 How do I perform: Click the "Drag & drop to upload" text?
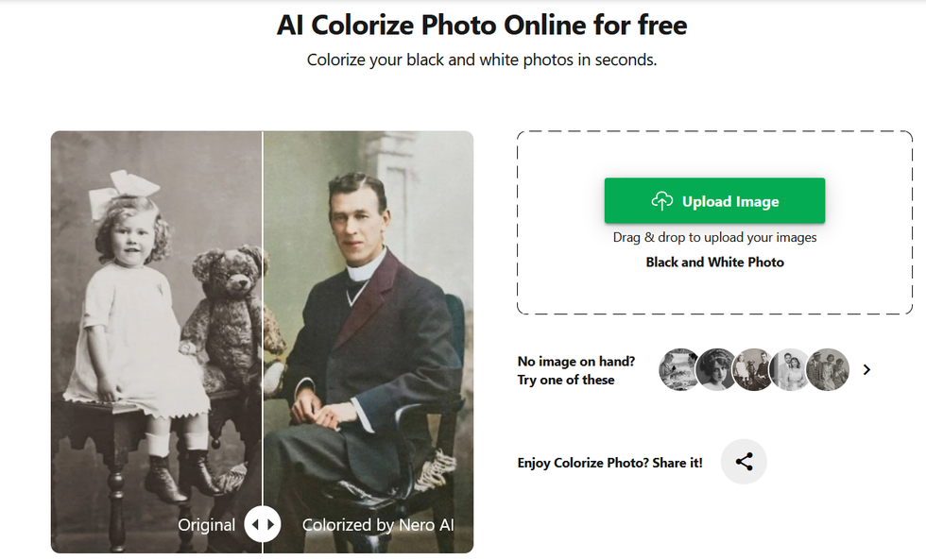714,238
